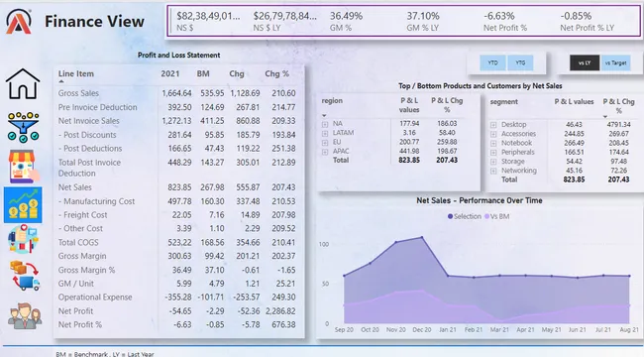The image size is (644, 357).
Task: Expand the Desktop segment row
Action: pyautogui.click(x=493, y=125)
